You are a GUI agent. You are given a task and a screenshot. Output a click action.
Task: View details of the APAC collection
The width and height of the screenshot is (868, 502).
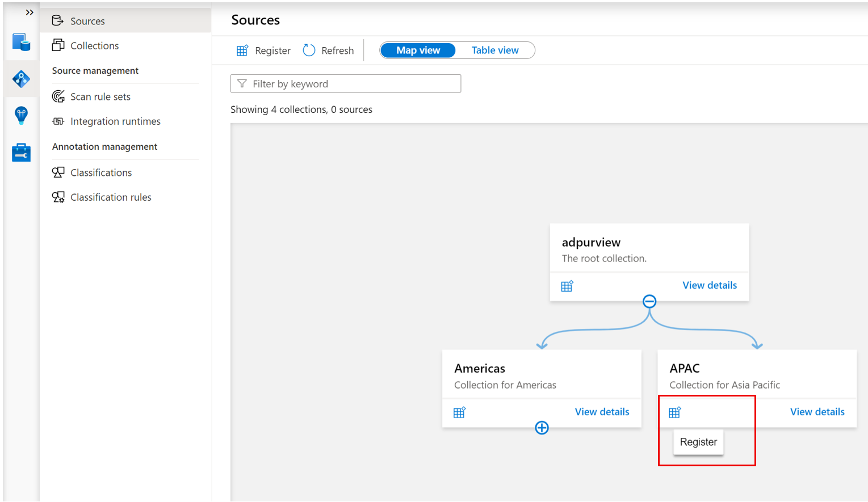pyautogui.click(x=817, y=412)
